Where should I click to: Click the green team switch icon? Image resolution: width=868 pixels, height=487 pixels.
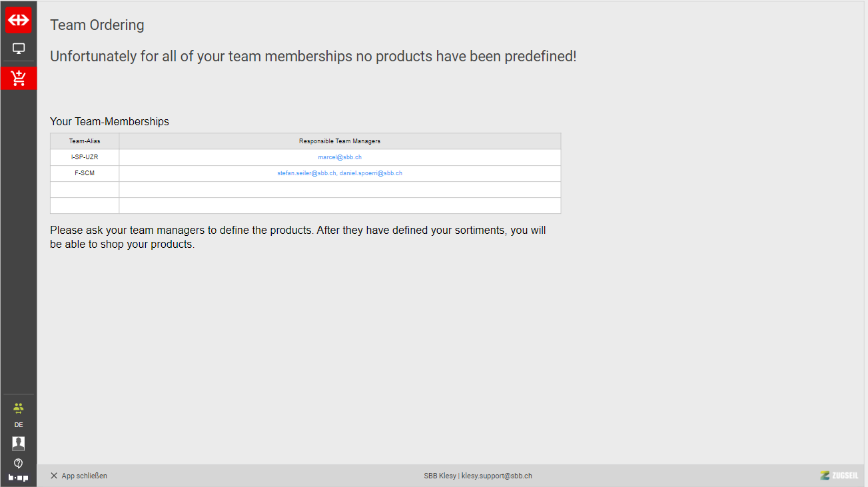click(x=19, y=408)
